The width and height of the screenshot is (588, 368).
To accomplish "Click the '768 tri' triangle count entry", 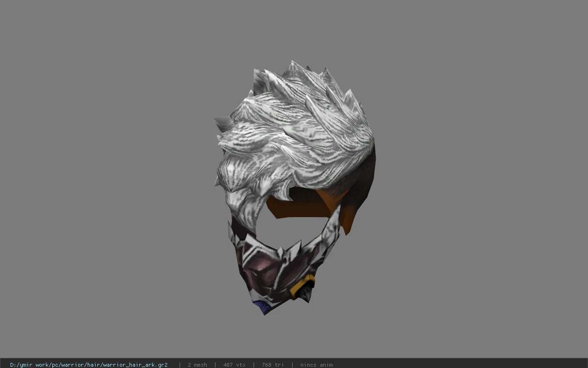I will 273,365.
